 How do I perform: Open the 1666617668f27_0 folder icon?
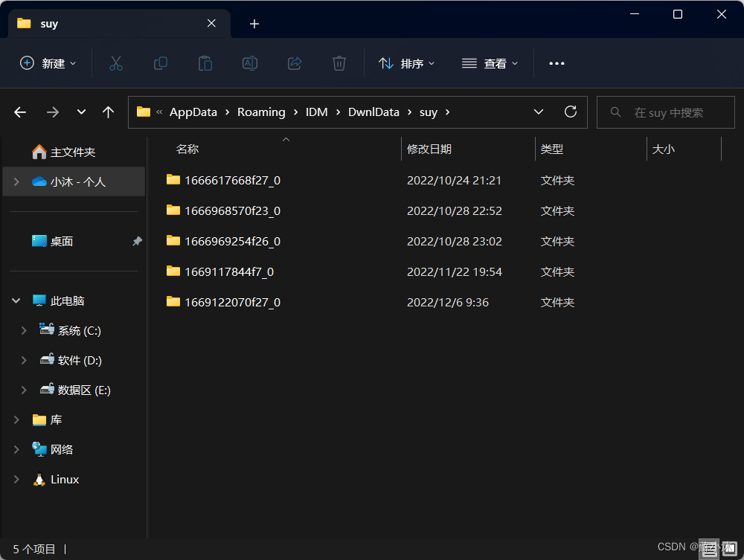173,180
